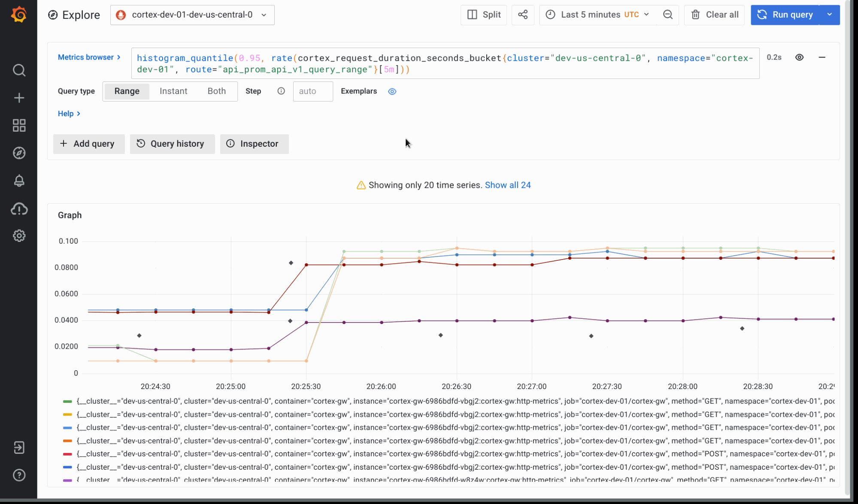
Task: Click the Help question mark icon
Action: [x=19, y=475]
